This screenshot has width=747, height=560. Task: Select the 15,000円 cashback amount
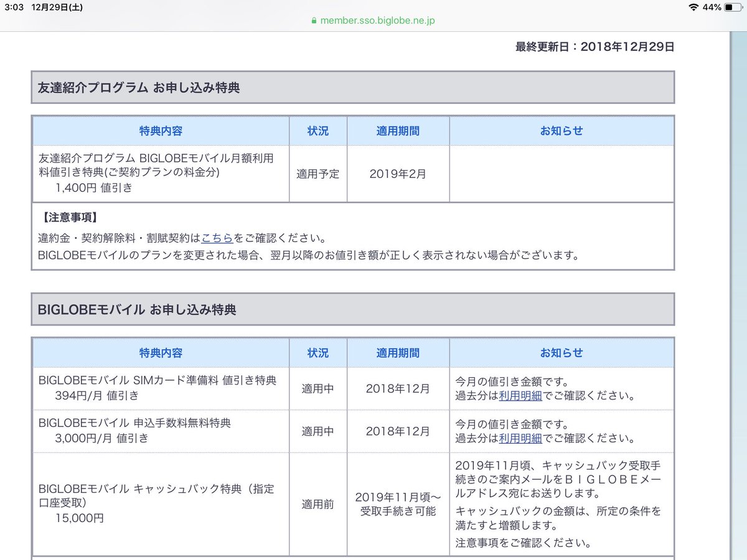pyautogui.click(x=79, y=518)
